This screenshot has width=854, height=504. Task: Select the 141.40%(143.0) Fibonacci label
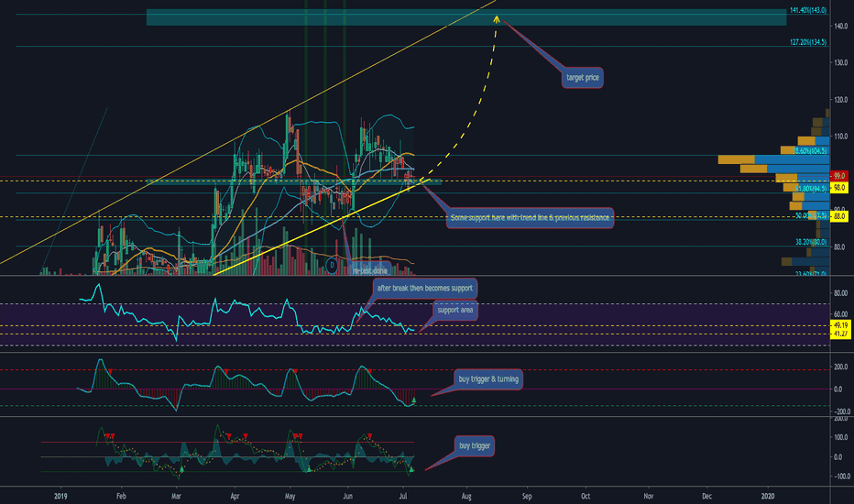click(x=807, y=10)
